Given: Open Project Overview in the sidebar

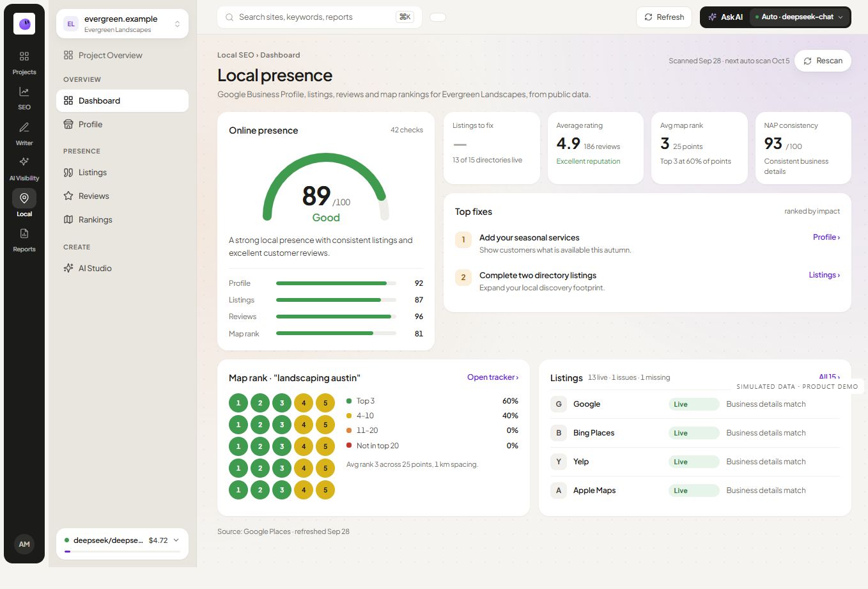Looking at the screenshot, I should pyautogui.click(x=122, y=55).
